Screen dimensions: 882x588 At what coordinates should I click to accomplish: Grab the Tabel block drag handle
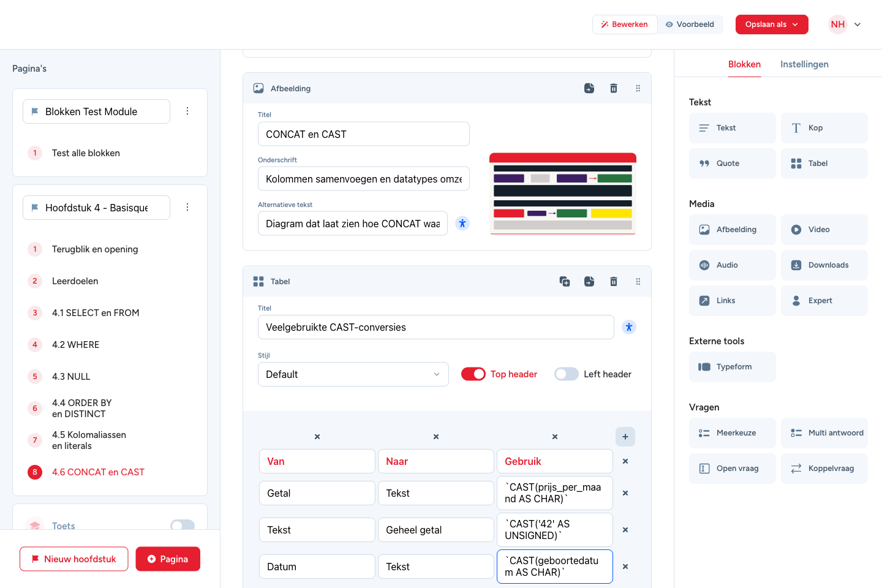pyautogui.click(x=638, y=281)
